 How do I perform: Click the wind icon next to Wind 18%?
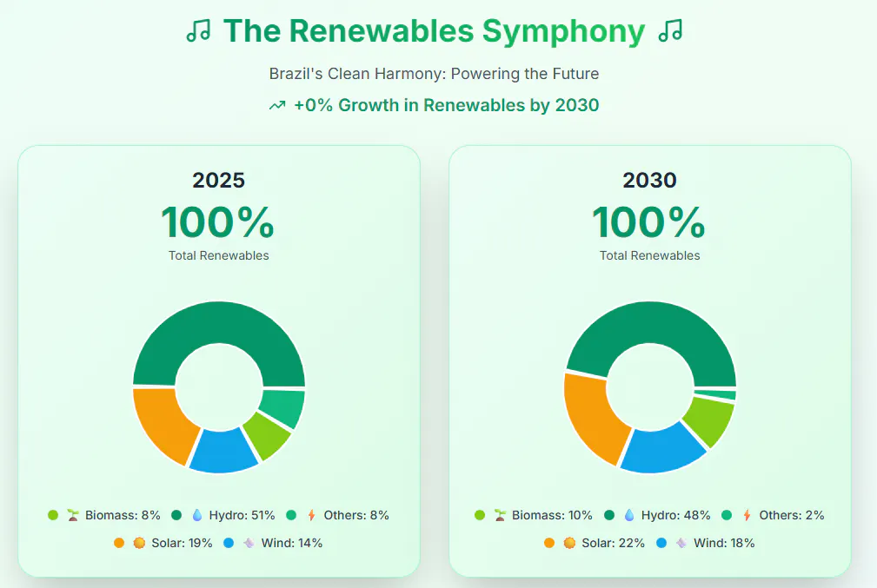(681, 544)
